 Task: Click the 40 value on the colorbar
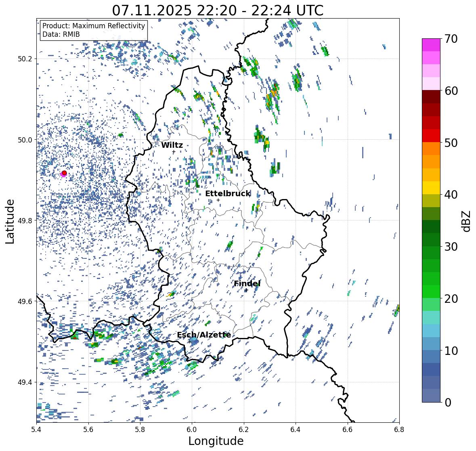point(451,195)
